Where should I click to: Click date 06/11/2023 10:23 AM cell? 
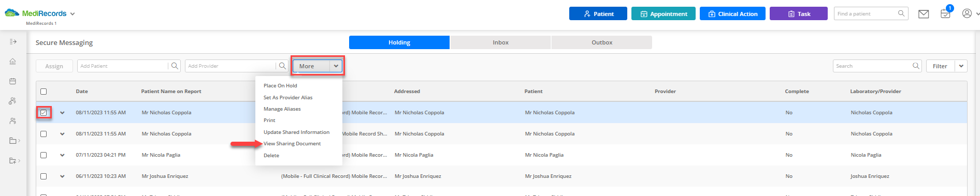pos(100,176)
